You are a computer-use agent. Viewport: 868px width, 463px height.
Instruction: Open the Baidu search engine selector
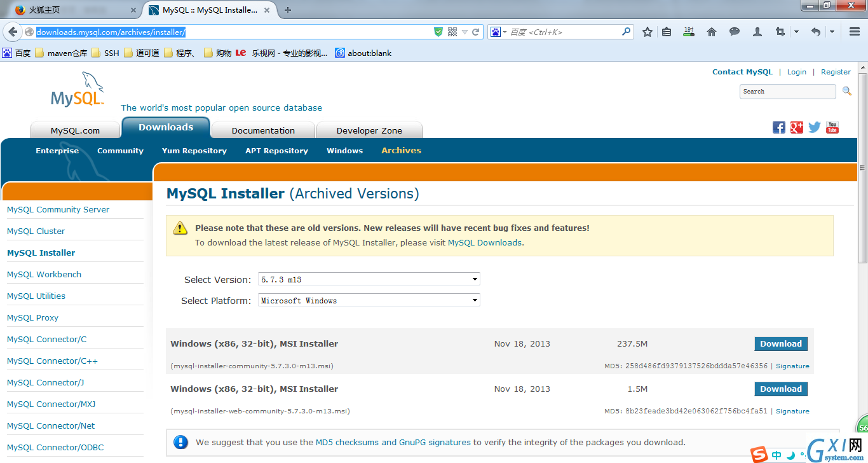tap(499, 32)
